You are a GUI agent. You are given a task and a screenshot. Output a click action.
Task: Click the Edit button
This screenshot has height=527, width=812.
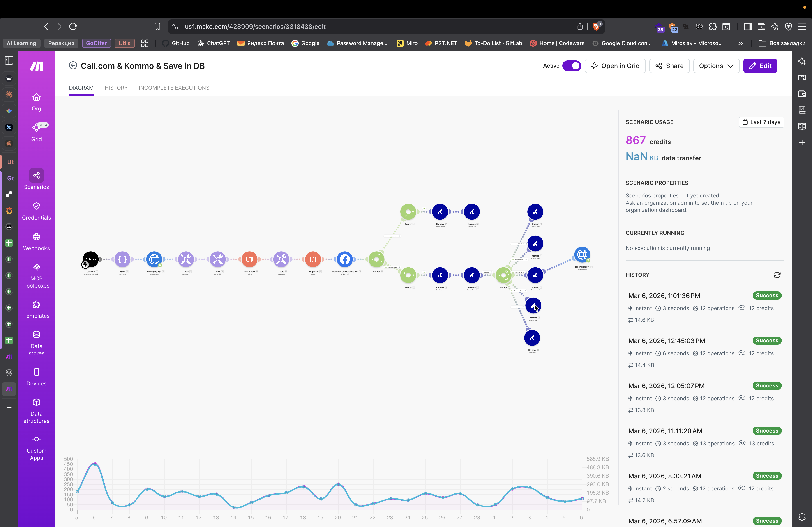760,66
